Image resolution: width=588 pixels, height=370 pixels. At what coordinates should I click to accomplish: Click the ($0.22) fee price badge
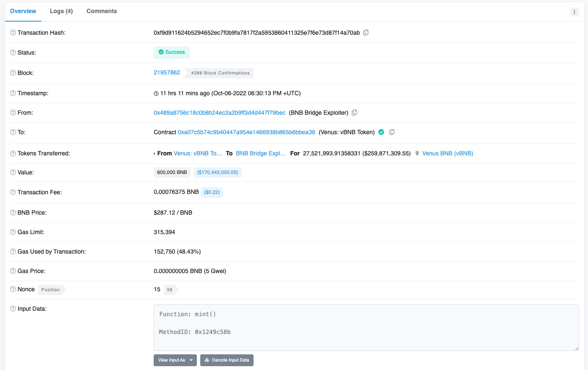tap(212, 192)
